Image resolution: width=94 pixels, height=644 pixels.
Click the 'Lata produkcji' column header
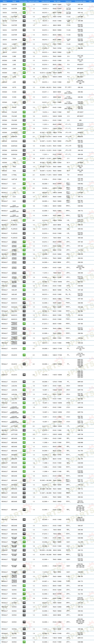46,1
